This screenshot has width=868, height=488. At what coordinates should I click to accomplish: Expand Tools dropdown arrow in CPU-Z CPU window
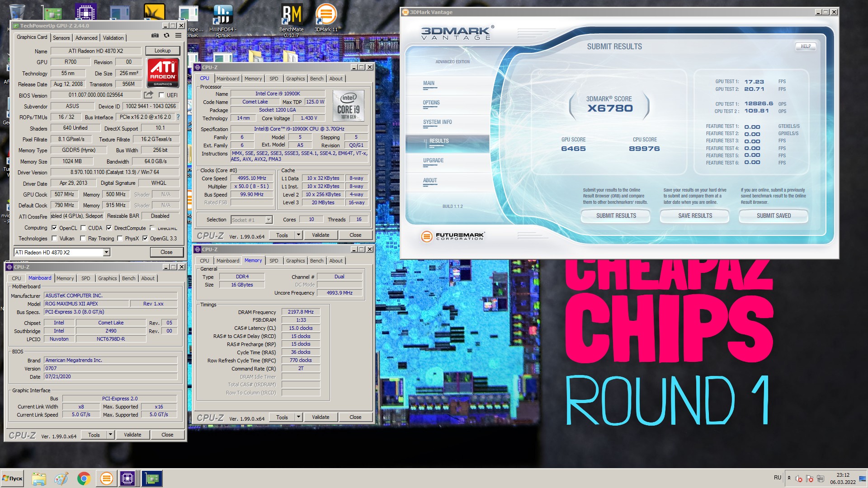(x=298, y=235)
